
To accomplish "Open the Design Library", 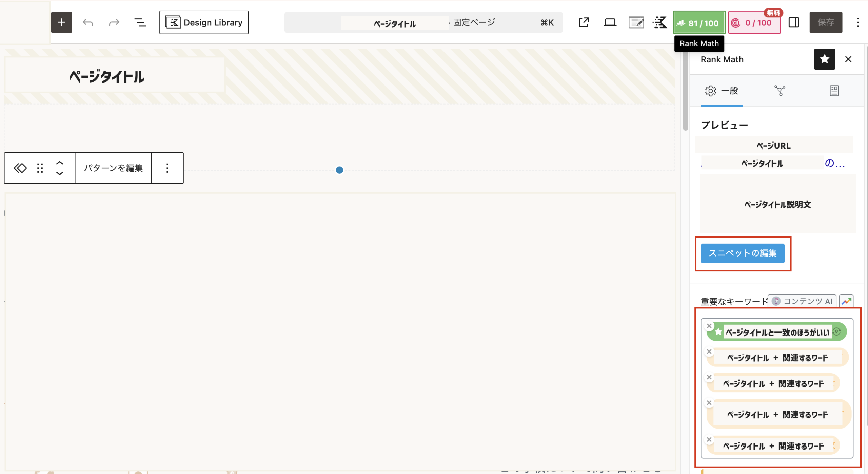I will 204,22.
